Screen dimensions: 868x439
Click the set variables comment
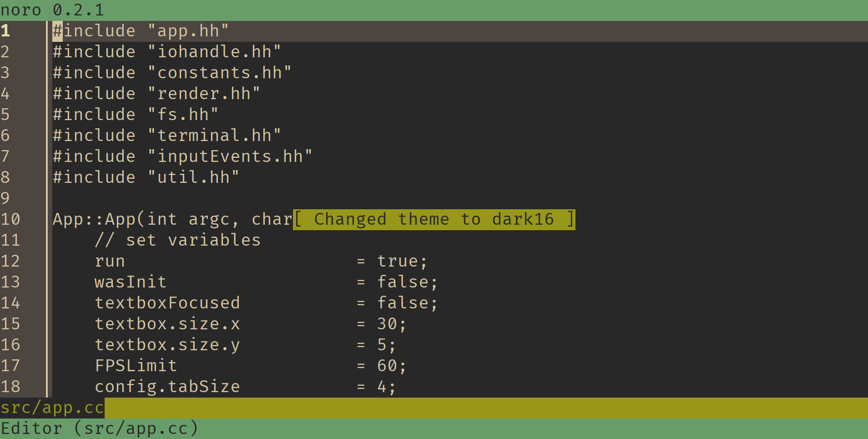tap(178, 240)
